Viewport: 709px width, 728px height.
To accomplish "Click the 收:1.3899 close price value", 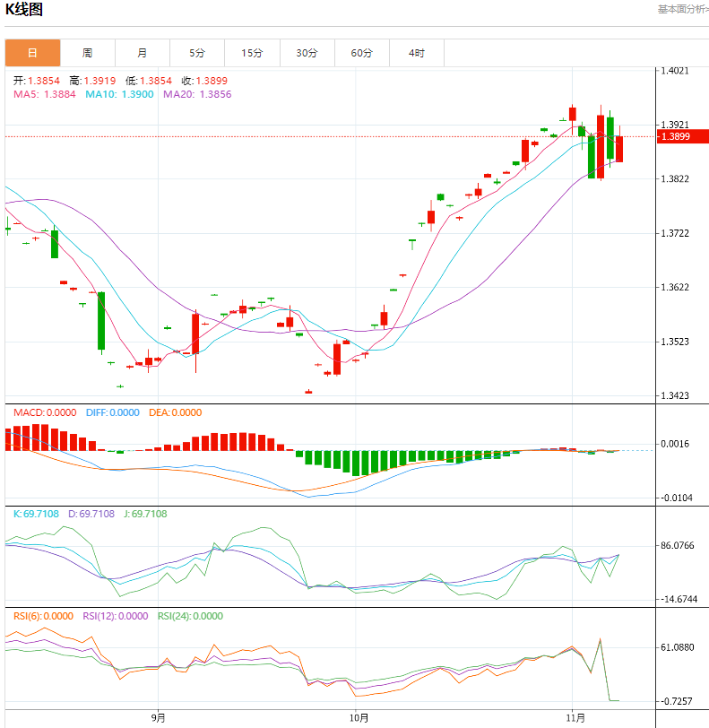I will pyautogui.click(x=204, y=81).
